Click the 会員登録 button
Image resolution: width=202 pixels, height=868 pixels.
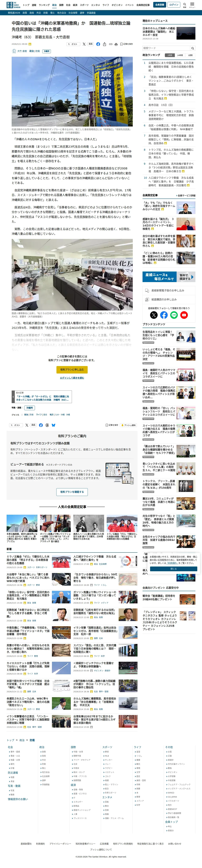(160, 5)
